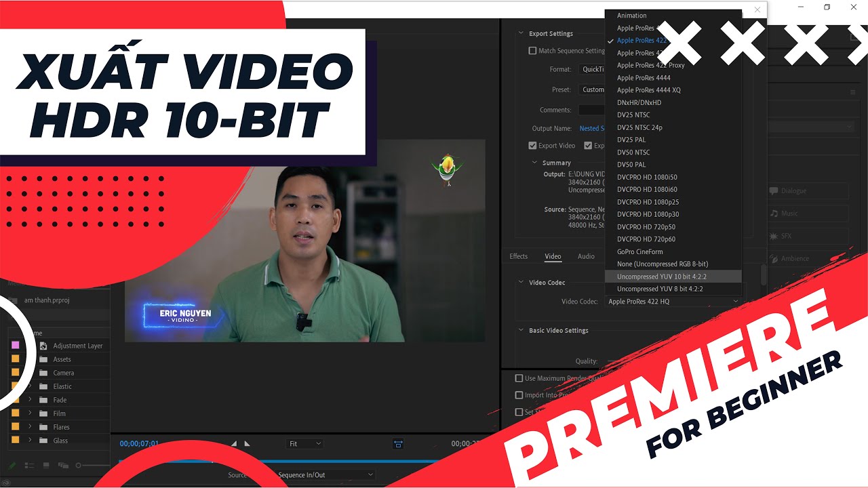Select the Animation codec option
Viewport: 868px width, 488px height.
tap(673, 16)
